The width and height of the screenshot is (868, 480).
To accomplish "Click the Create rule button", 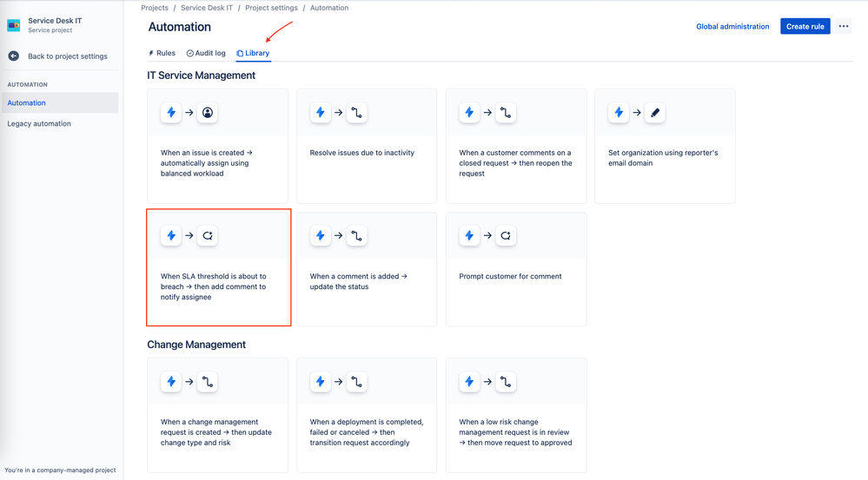I will [805, 26].
